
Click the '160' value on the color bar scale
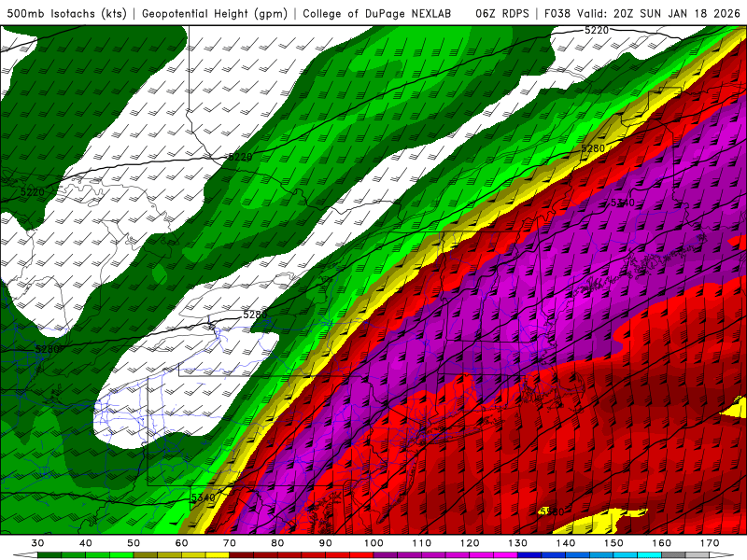(x=661, y=543)
